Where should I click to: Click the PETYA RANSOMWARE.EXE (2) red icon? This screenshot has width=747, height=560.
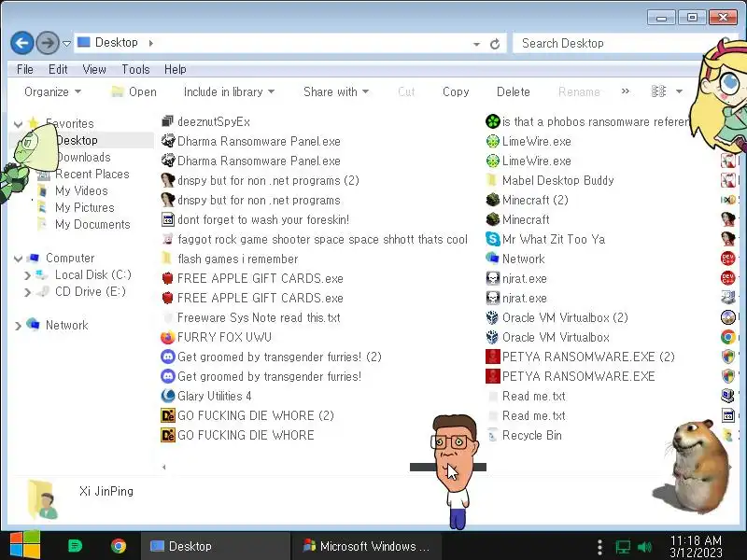[492, 357]
